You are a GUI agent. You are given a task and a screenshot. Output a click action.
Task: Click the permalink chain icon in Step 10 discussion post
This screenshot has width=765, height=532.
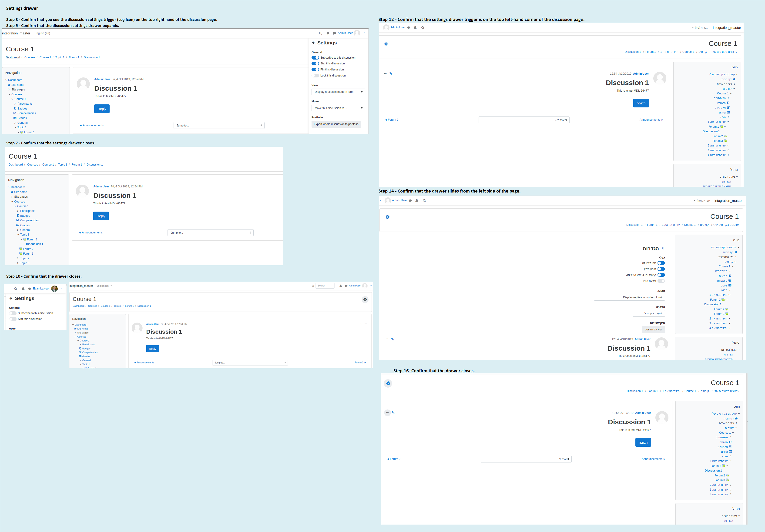click(361, 324)
